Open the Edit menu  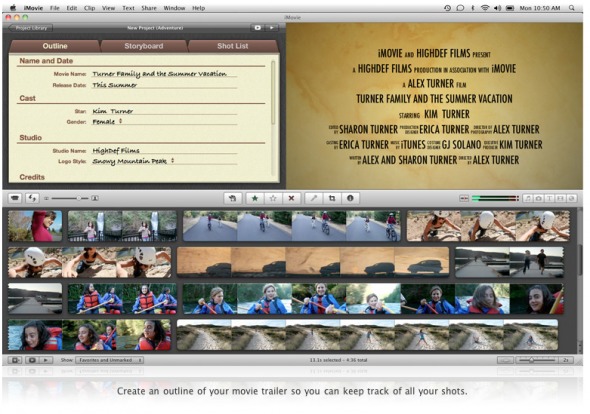[x=71, y=8]
